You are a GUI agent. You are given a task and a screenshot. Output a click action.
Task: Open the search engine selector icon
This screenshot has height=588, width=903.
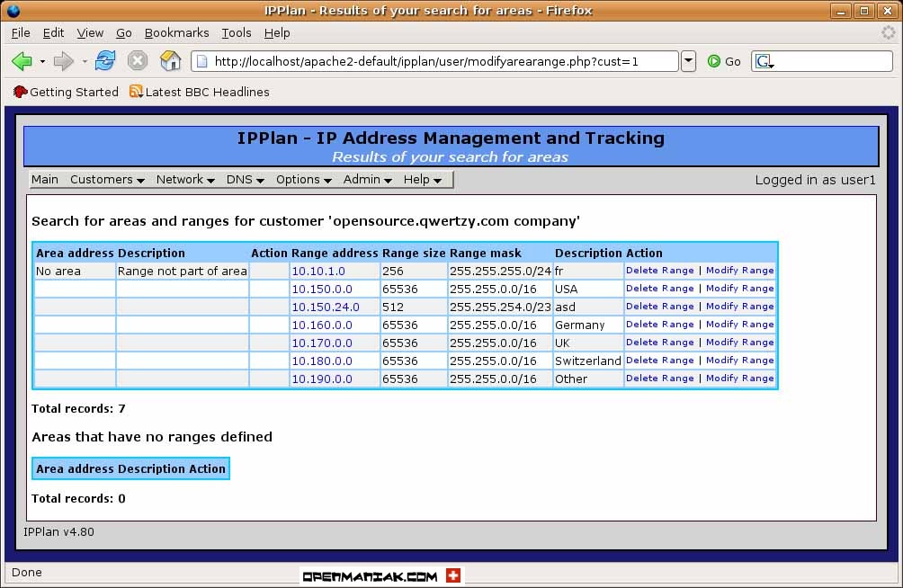pos(764,62)
